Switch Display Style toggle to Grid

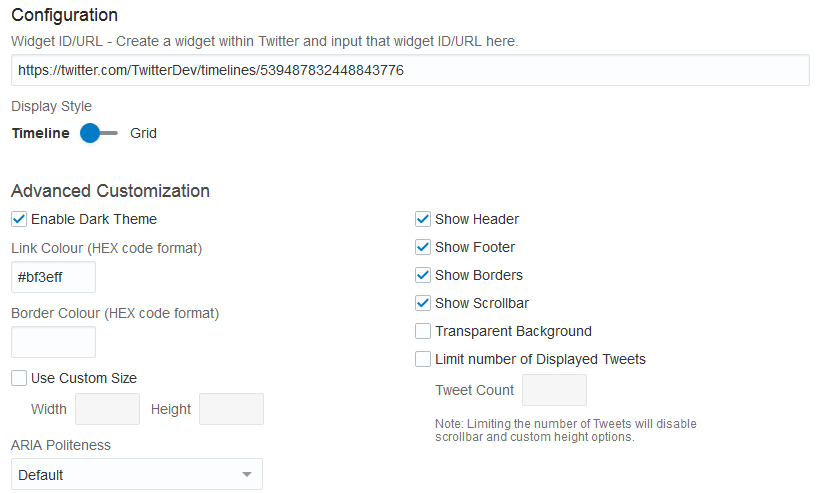(x=99, y=133)
